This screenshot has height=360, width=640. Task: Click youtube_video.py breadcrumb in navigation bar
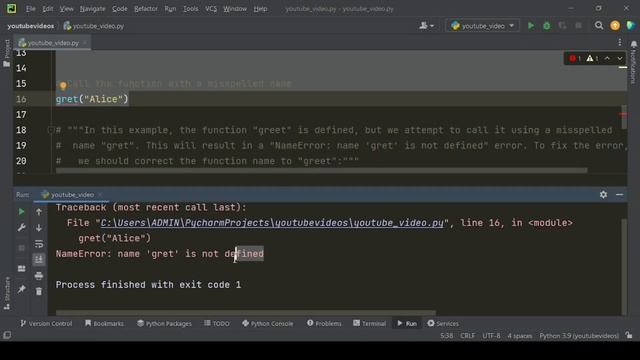tap(94, 26)
